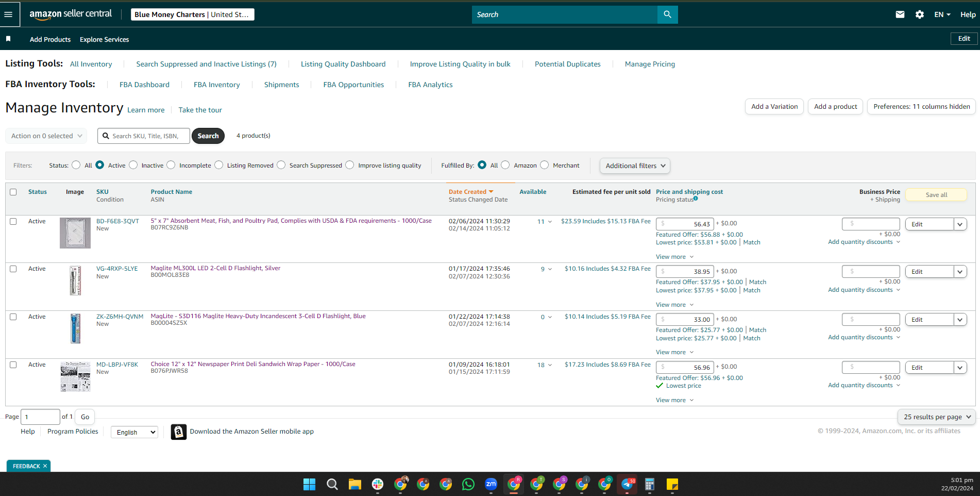Go to FBA Shipments

tap(281, 85)
